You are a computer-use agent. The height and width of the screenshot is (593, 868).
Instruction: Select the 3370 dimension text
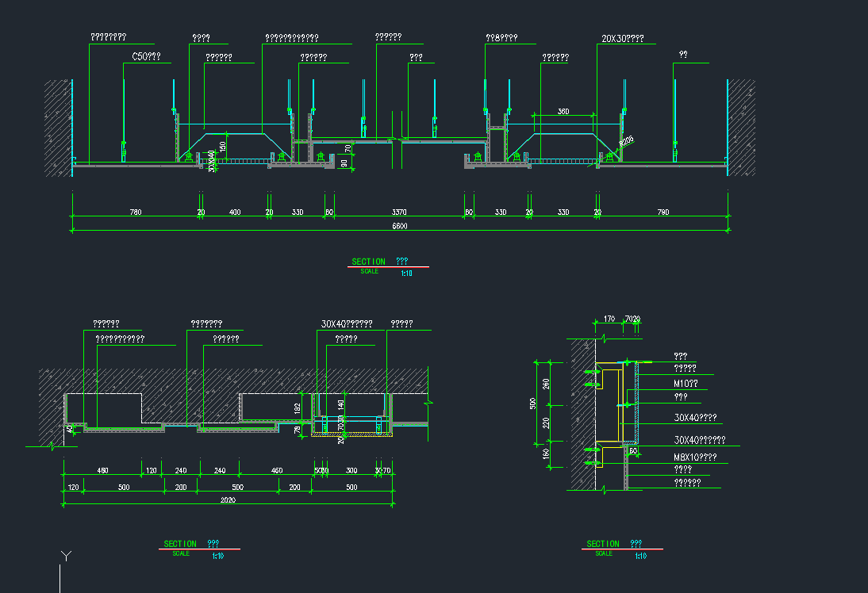coord(400,212)
